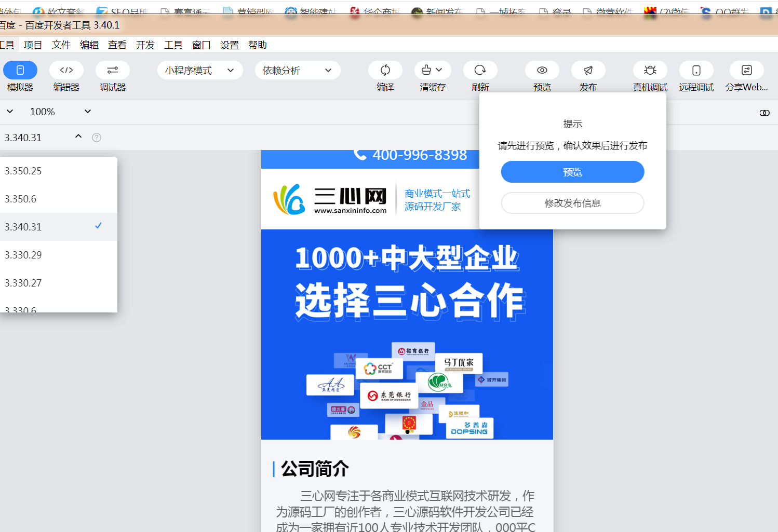778x532 pixels.
Task: Expand the 清缓存 options arrow
Action: tap(439, 70)
